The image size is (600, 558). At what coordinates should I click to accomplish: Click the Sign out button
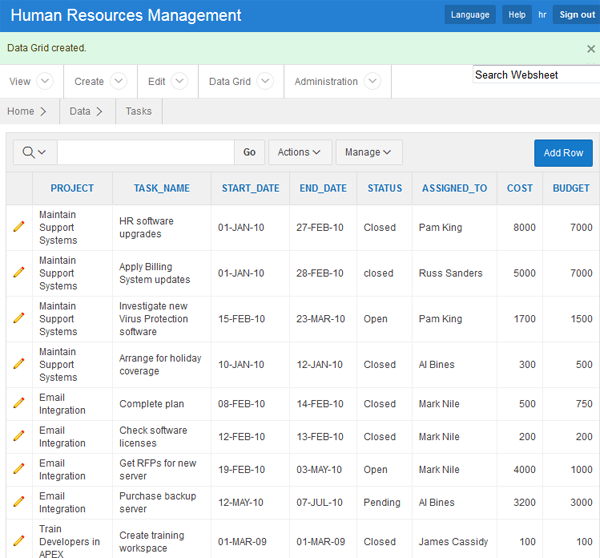[576, 15]
